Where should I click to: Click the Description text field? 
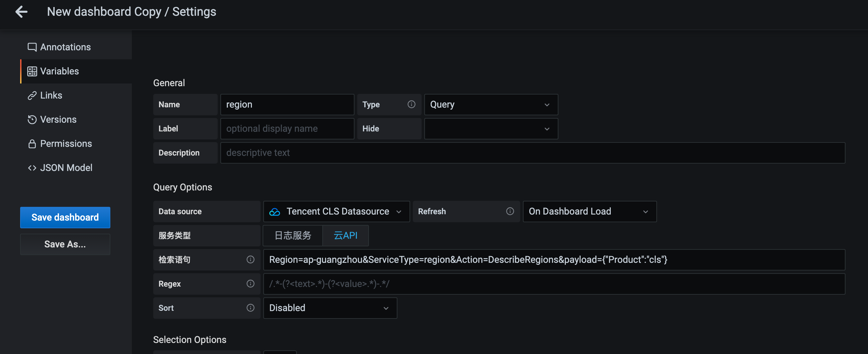pos(532,153)
